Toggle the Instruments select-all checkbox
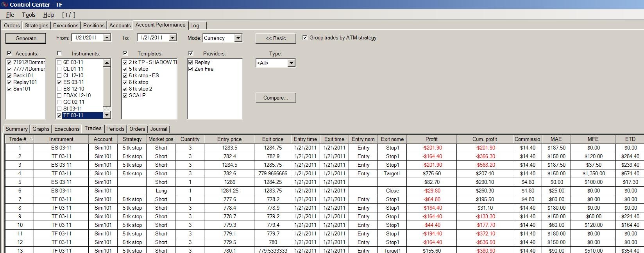 pyautogui.click(x=59, y=53)
